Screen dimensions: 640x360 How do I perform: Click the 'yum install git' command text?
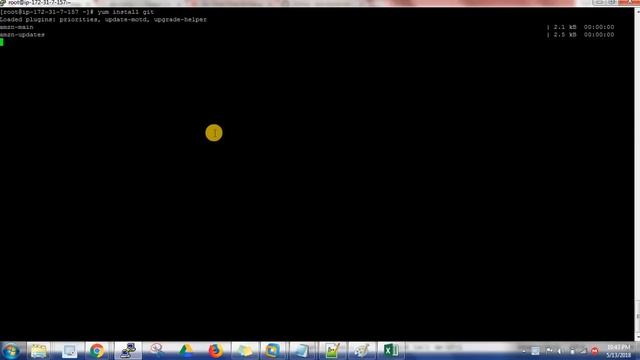(x=126, y=12)
